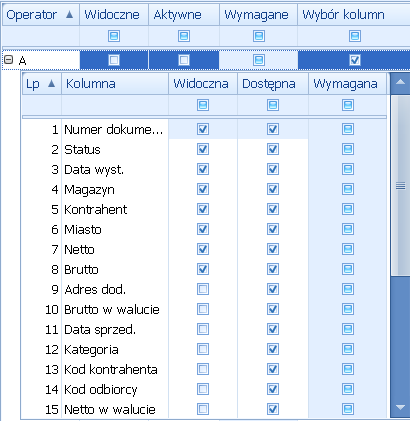Select the Status row name
The image size is (410, 421).
(82, 149)
